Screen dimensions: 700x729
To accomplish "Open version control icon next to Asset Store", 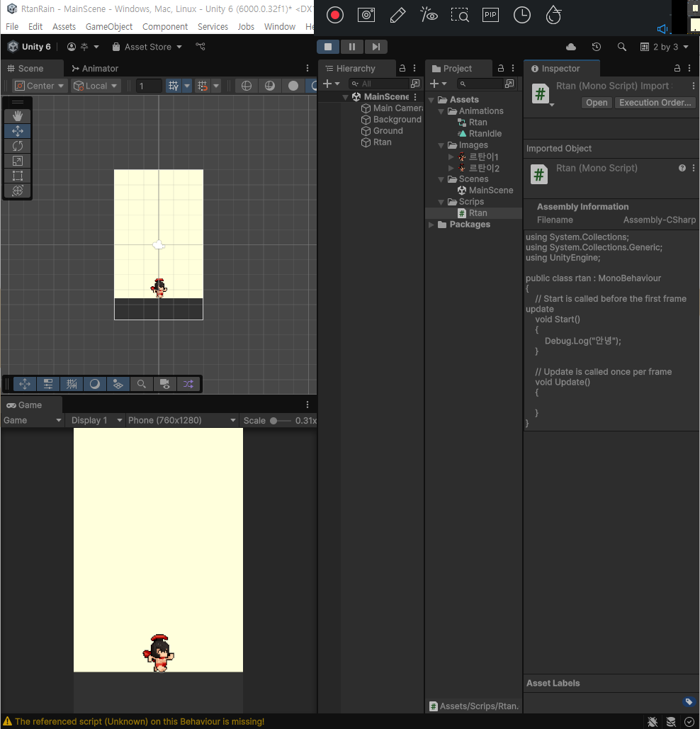I will (201, 47).
